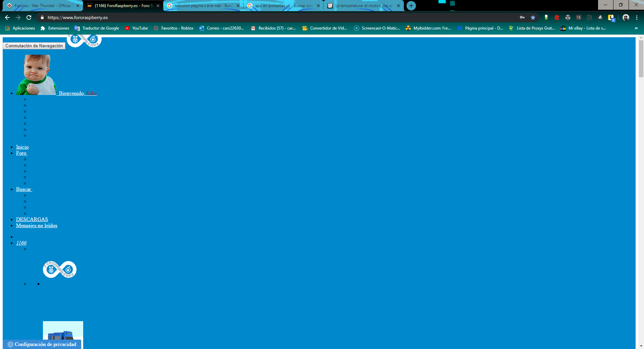Reload the current page
The image size is (644, 349).
(x=29, y=17)
